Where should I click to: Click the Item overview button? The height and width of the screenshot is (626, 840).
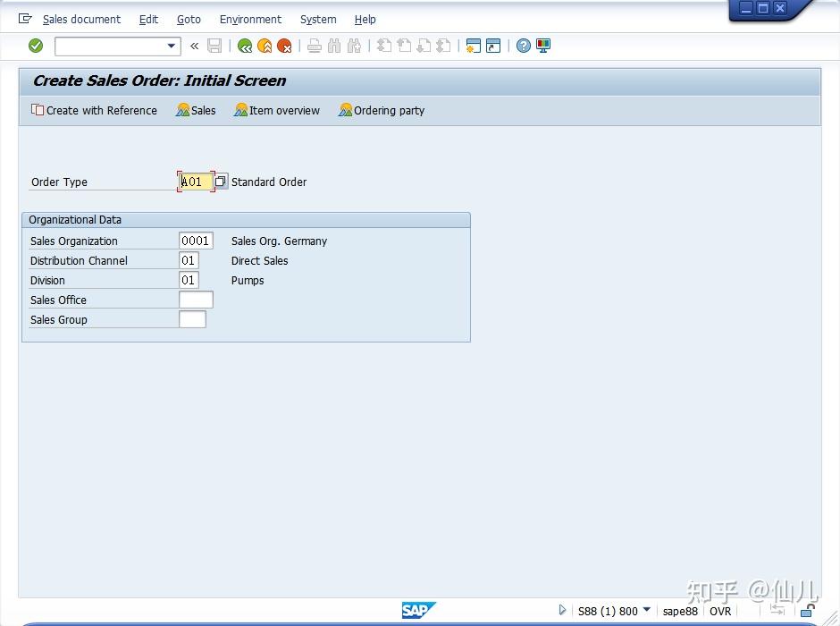click(x=276, y=110)
